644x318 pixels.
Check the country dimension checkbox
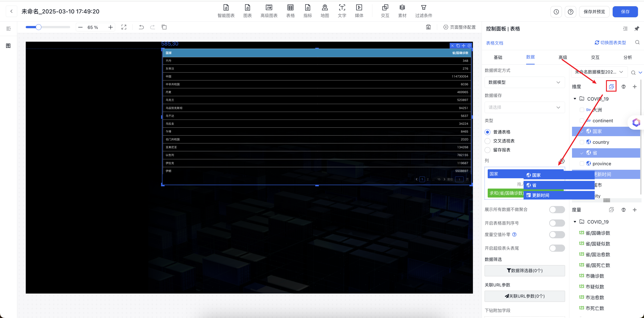[582, 142]
